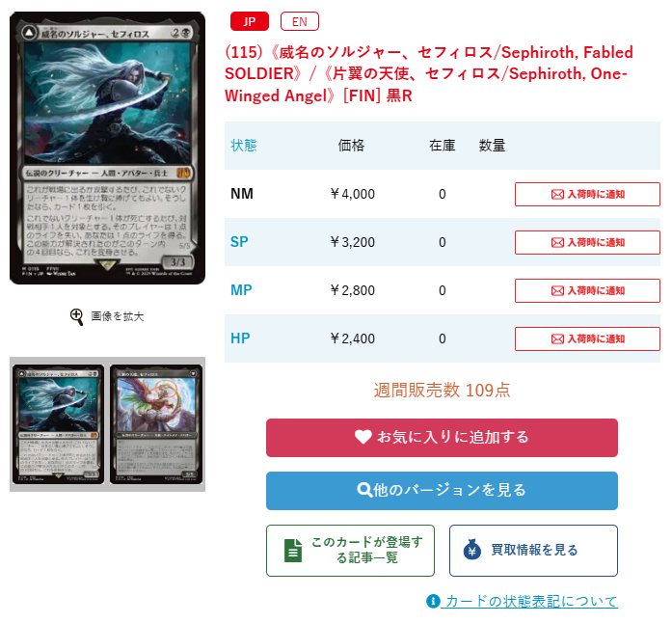Click envelope icon in SP row button
672x623 pixels.
coord(557,243)
